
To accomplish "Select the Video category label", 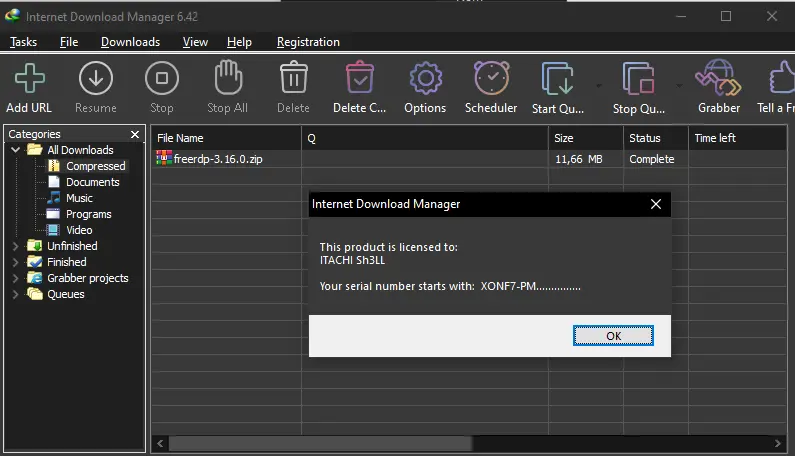I will 79,230.
